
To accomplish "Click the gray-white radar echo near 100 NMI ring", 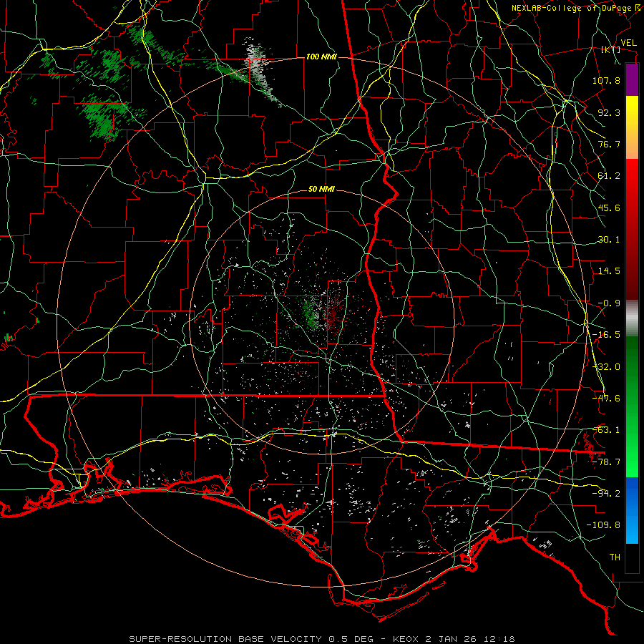I will 260,70.
